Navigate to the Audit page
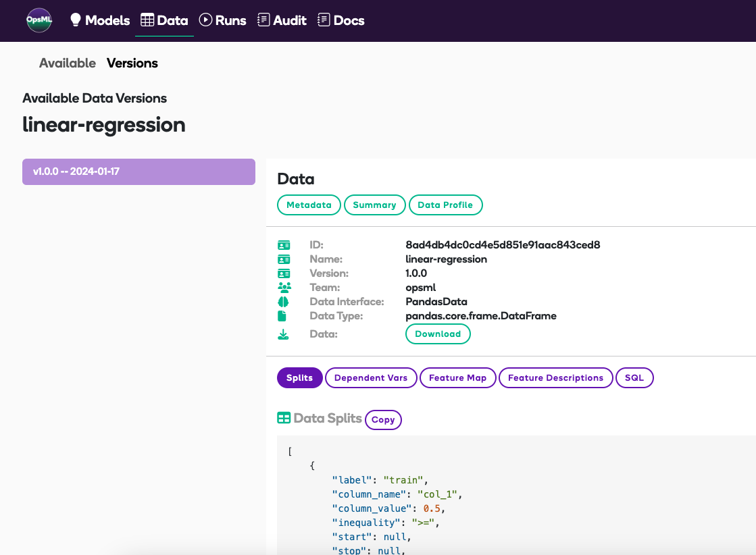 [x=282, y=20]
